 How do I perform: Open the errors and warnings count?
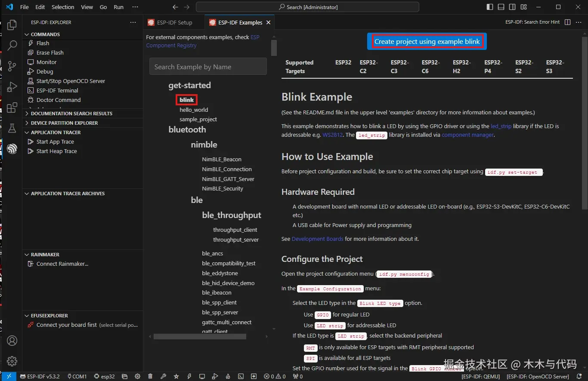click(x=275, y=376)
